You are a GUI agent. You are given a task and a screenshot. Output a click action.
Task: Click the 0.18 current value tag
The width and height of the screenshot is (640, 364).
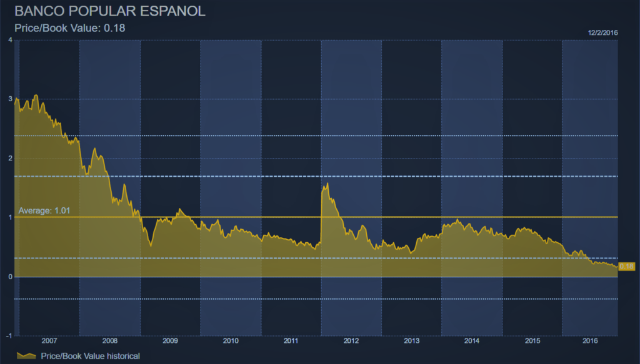tap(626, 267)
